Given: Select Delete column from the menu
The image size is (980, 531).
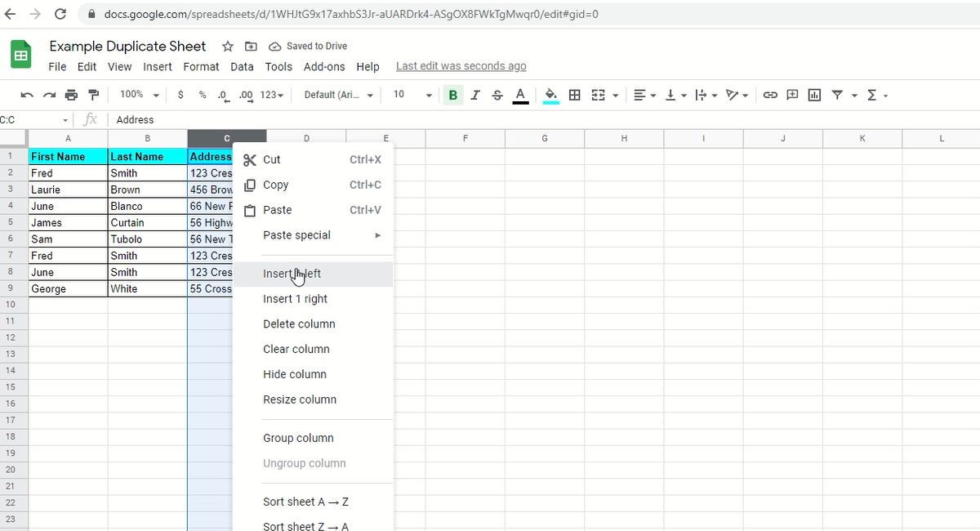Looking at the screenshot, I should tap(300, 324).
